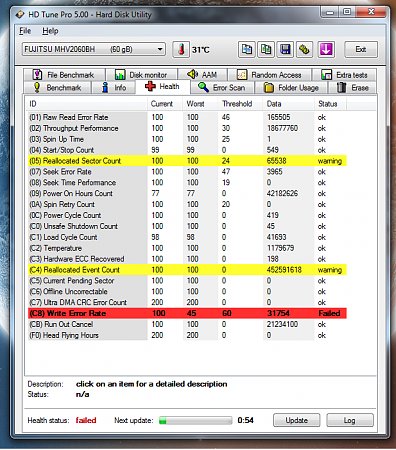Click the ID column header
This screenshot has width=396, height=450.
click(x=87, y=104)
